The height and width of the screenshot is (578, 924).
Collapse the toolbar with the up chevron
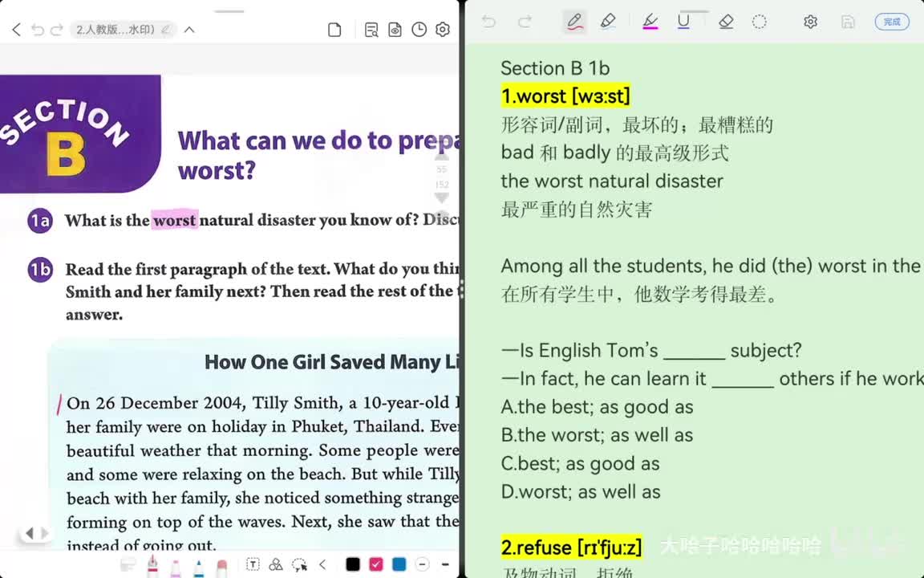coord(189,30)
